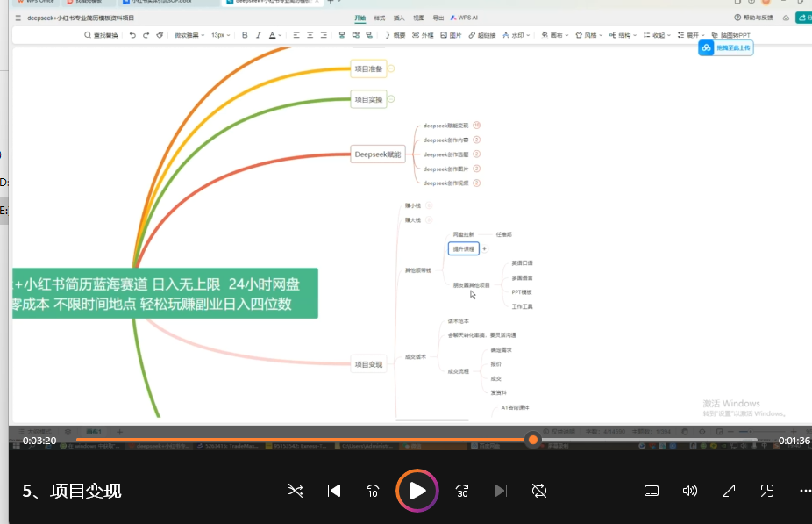Click plus button beside 提升课程 node
The width and height of the screenshot is (812, 524).
[484, 248]
